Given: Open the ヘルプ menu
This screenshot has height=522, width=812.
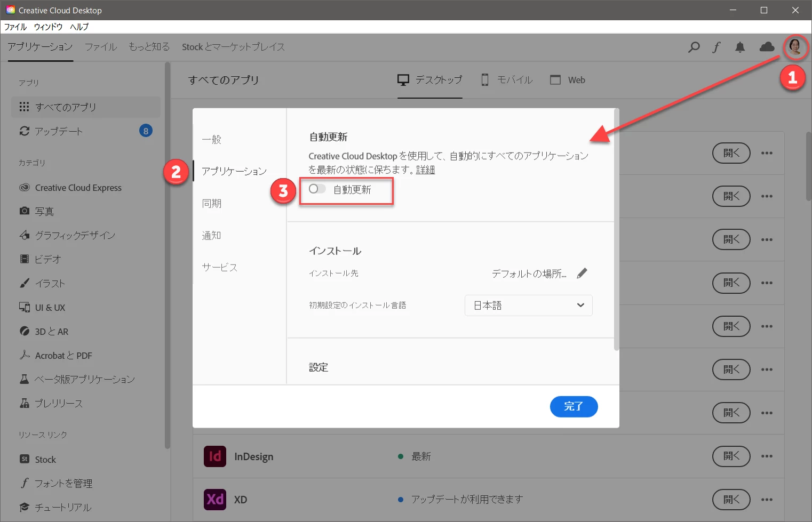Looking at the screenshot, I should coord(79,27).
